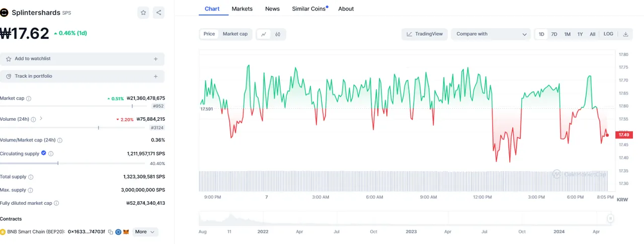Click contract address 0x1633...74703f

click(x=87, y=232)
